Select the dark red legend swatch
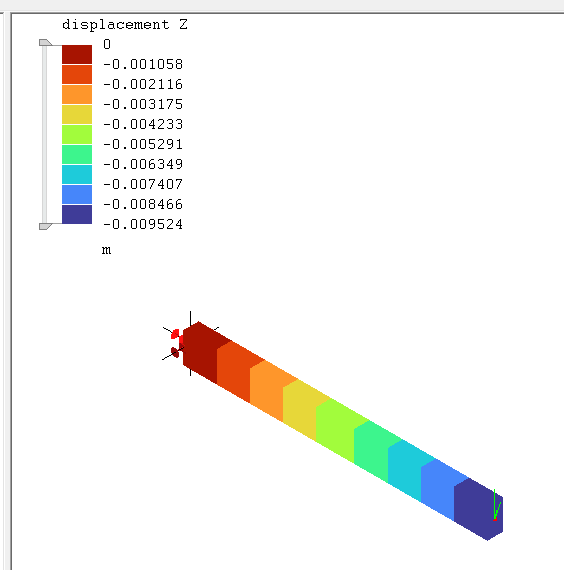Image resolution: width=564 pixels, height=570 pixels. [x=77, y=55]
